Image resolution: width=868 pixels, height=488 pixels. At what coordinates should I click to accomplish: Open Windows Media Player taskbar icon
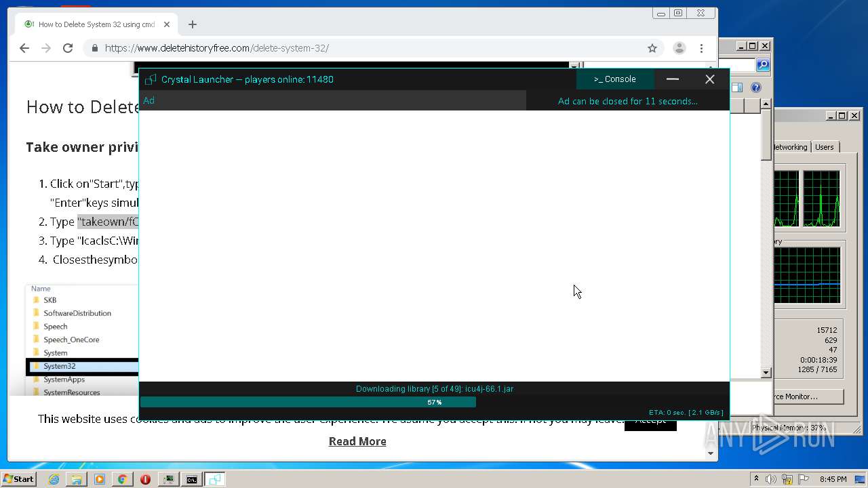click(x=100, y=479)
